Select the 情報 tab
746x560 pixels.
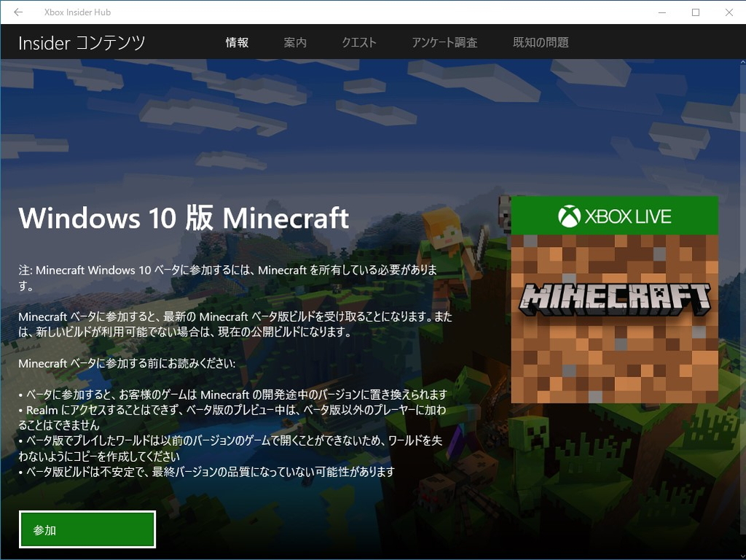click(x=237, y=42)
